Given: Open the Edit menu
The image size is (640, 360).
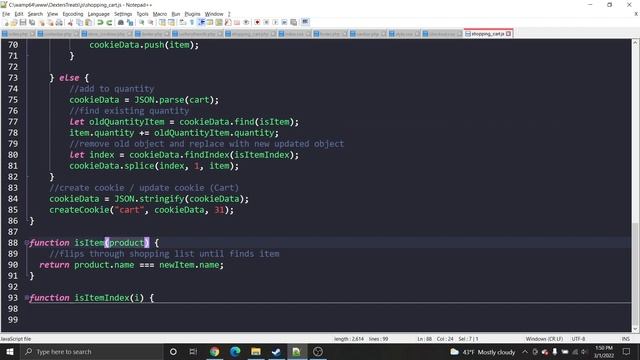Looking at the screenshot, I should 19,14.
